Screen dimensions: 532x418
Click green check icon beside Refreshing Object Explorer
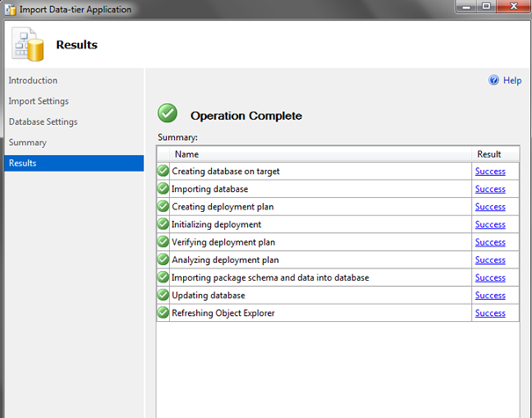(164, 312)
